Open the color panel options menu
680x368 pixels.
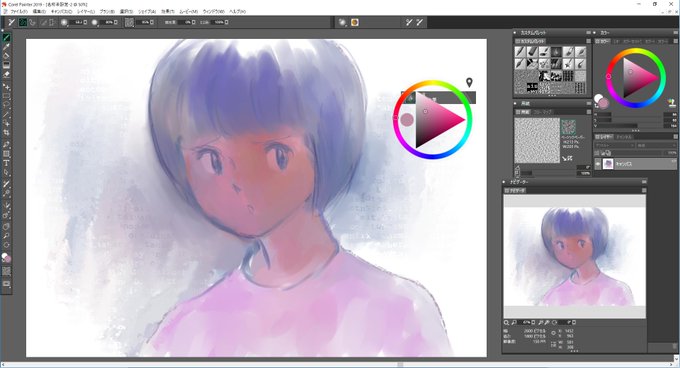[675, 41]
